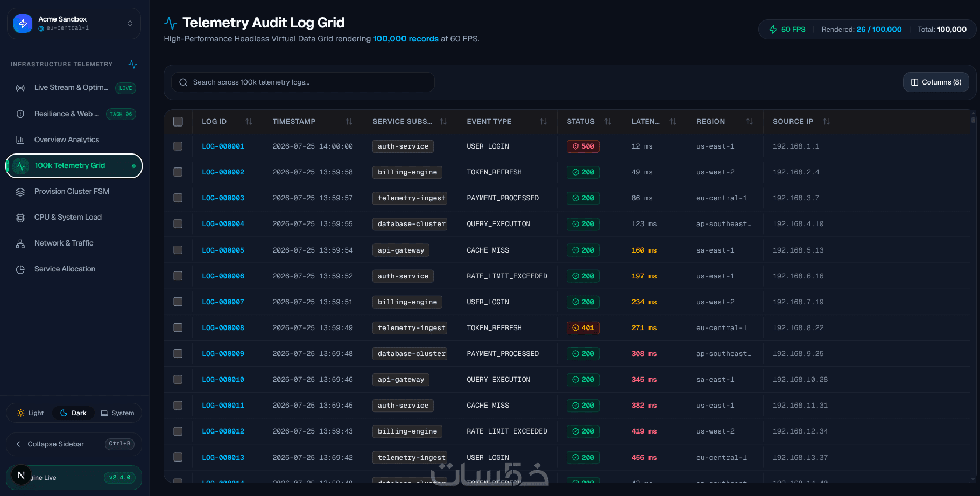Select the CPU & System Load chip icon

pyautogui.click(x=20, y=218)
